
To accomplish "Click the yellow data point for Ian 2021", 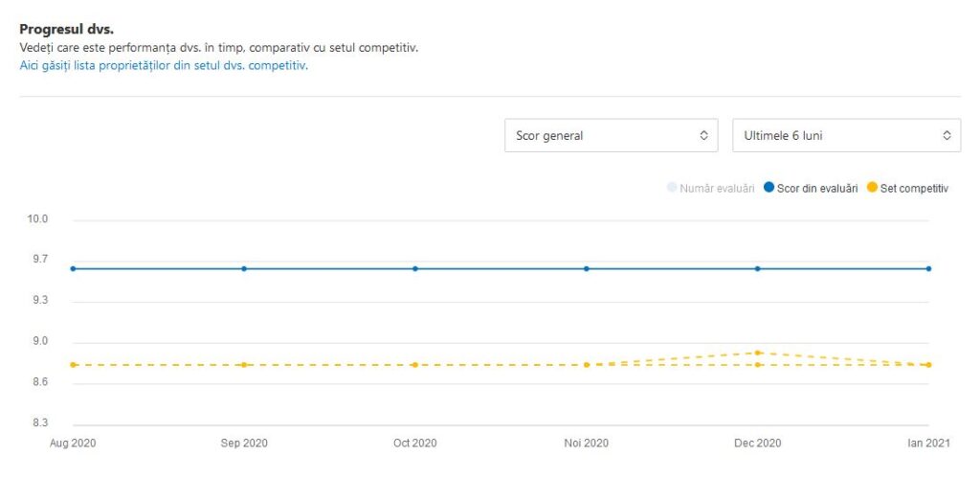I will click(x=929, y=365).
